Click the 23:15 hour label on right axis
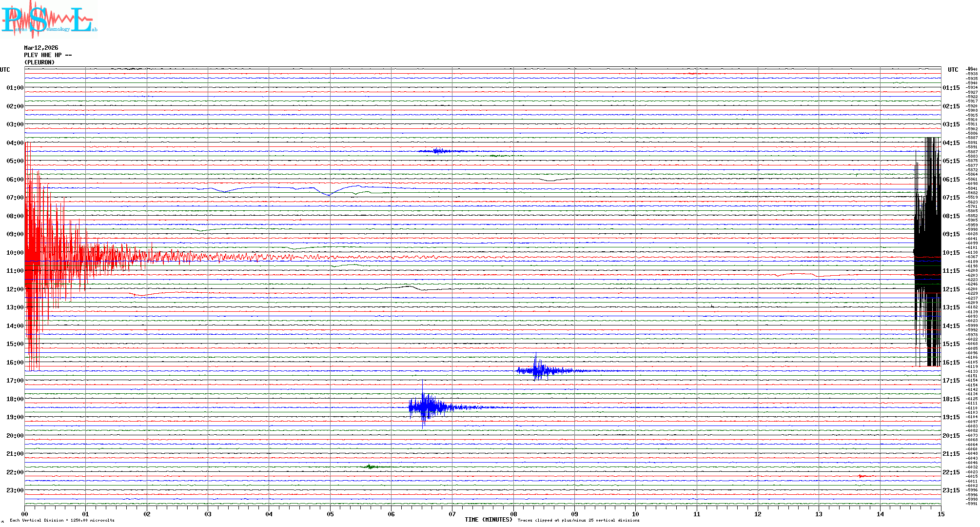 951,490
